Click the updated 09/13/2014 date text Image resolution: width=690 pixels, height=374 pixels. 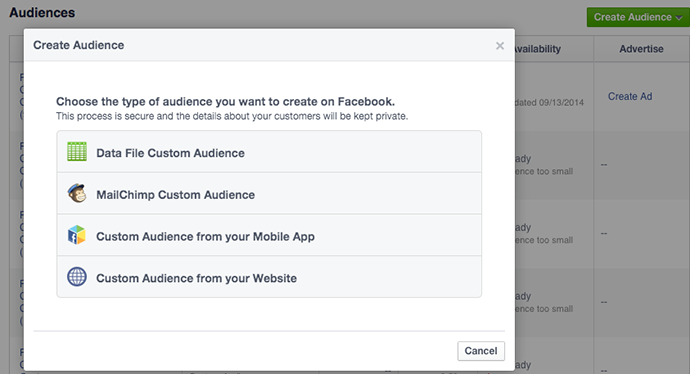pyautogui.click(x=550, y=103)
